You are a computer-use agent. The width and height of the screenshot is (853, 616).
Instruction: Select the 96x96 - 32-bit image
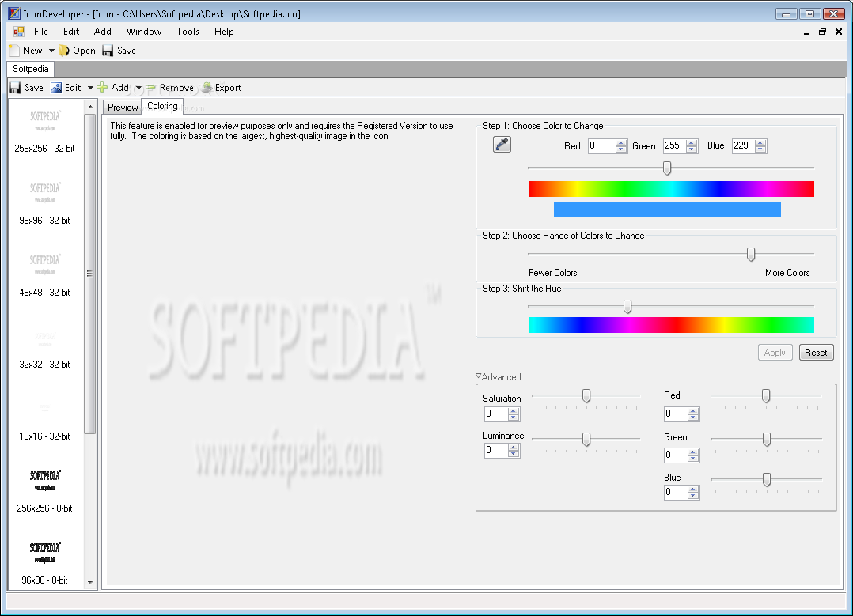point(44,202)
